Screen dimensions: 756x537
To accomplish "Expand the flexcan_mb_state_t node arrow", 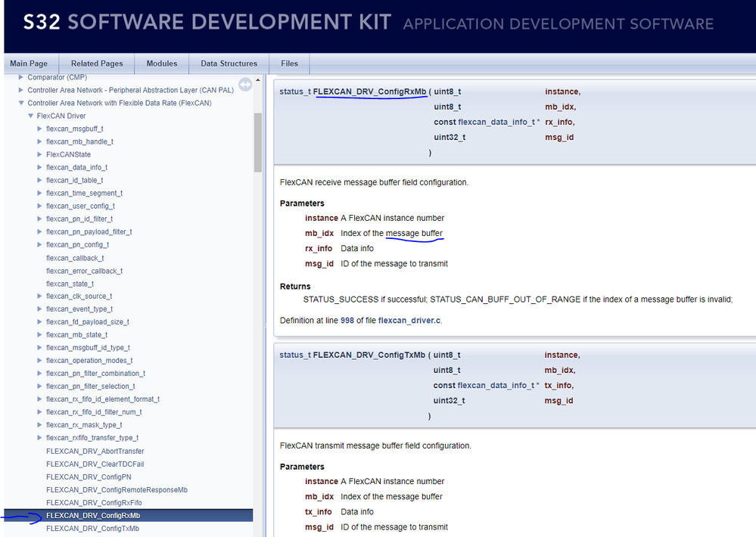I will [x=39, y=334].
